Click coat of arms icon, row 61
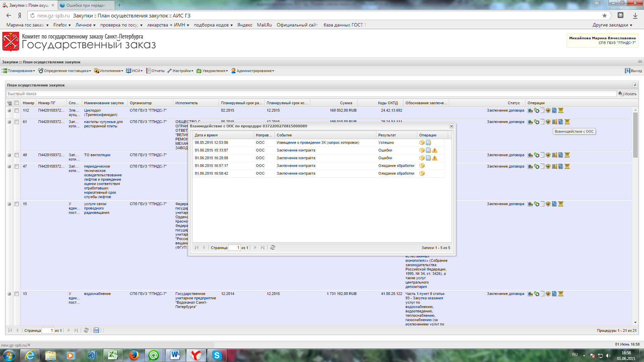The height and width of the screenshot is (362, 644). 548,122
